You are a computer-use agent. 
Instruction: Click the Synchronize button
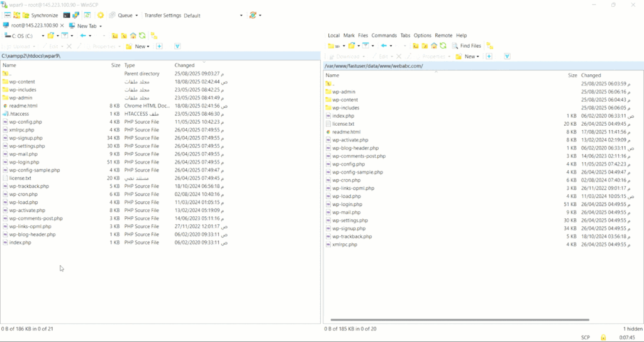coord(39,15)
